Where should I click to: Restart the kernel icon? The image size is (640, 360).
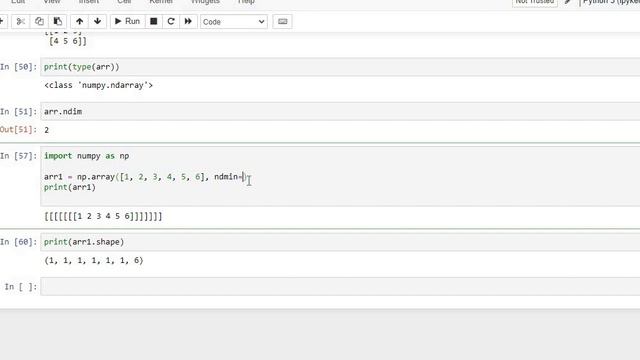tap(171, 21)
